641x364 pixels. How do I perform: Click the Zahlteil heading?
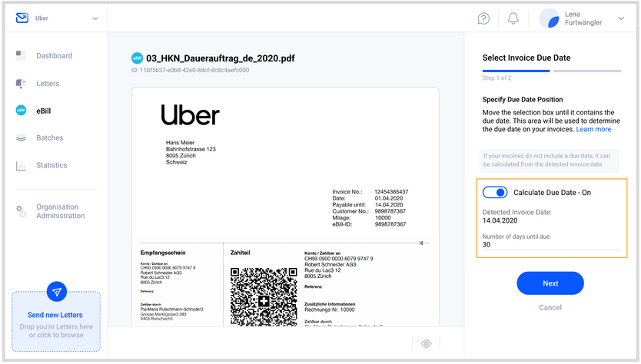241,253
